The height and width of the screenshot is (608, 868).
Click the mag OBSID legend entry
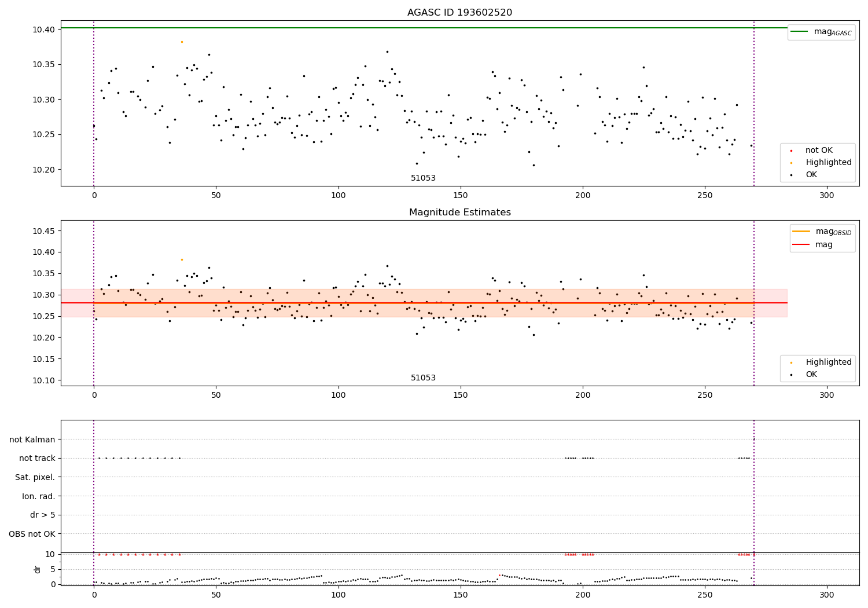[821, 232]
